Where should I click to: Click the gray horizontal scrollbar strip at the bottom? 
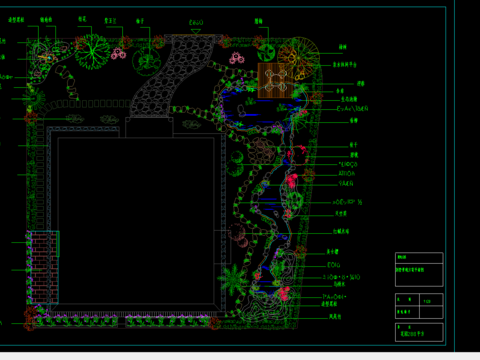pyautogui.click(x=240, y=356)
